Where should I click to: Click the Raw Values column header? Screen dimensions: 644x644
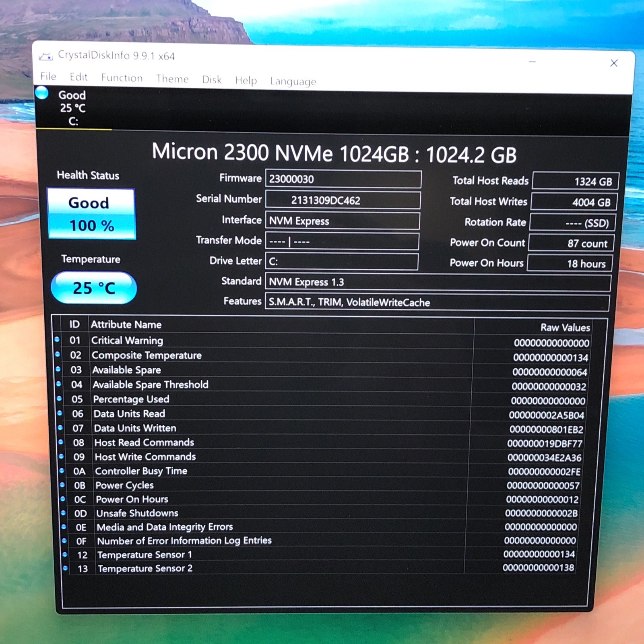(565, 327)
